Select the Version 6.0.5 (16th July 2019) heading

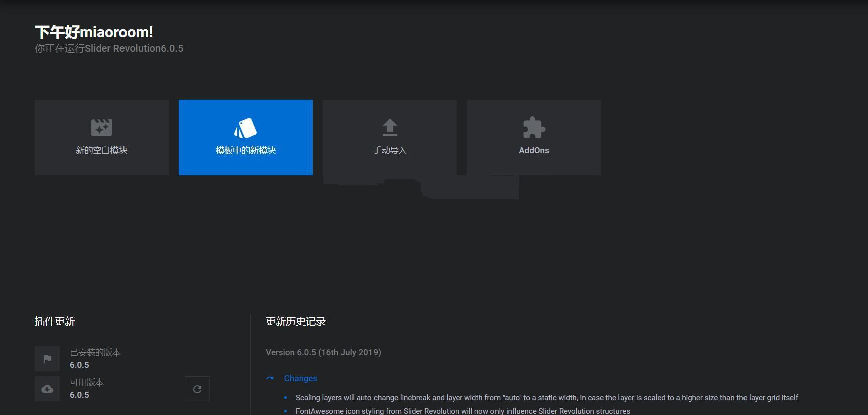coord(323,352)
